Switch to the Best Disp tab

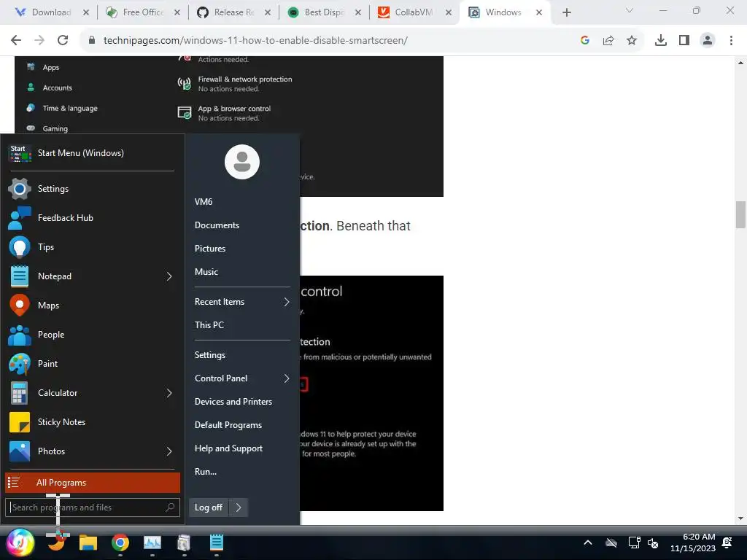[325, 12]
